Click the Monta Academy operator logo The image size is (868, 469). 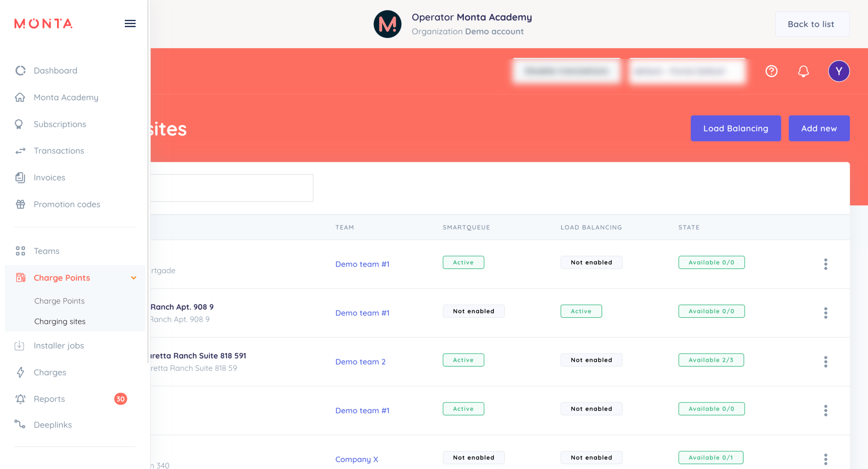coord(387,24)
